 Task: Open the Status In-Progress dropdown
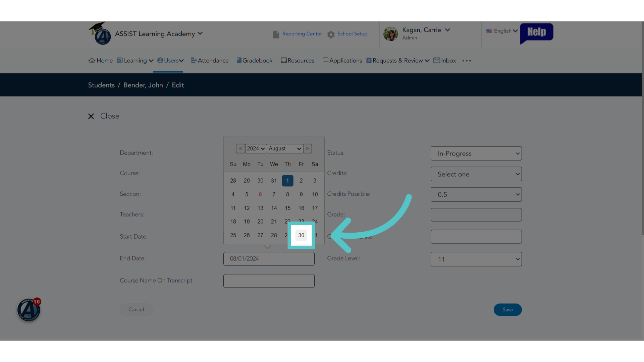(x=476, y=154)
